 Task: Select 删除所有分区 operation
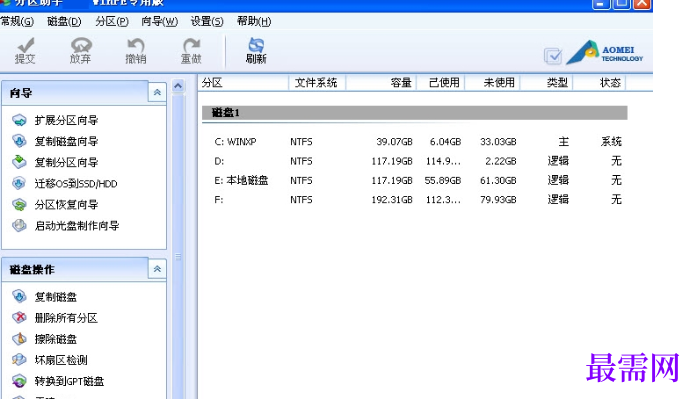pos(66,318)
